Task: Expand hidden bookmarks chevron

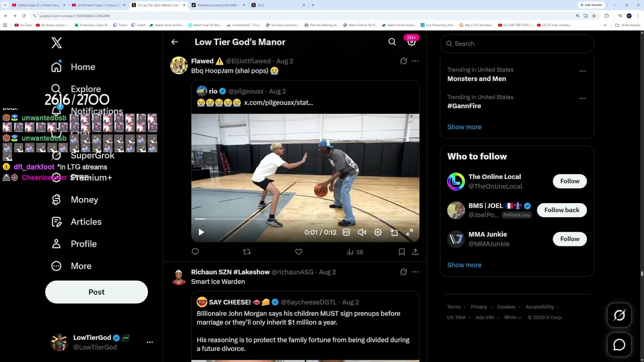Action: coord(605,25)
